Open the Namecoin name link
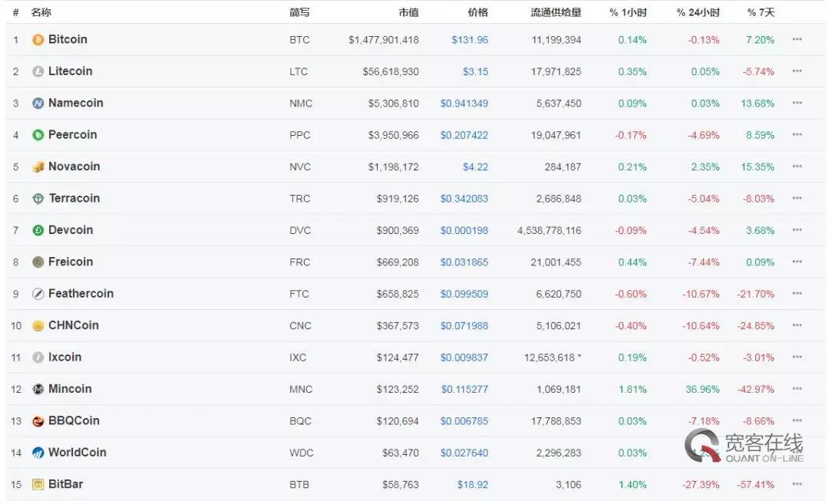 click(x=75, y=103)
